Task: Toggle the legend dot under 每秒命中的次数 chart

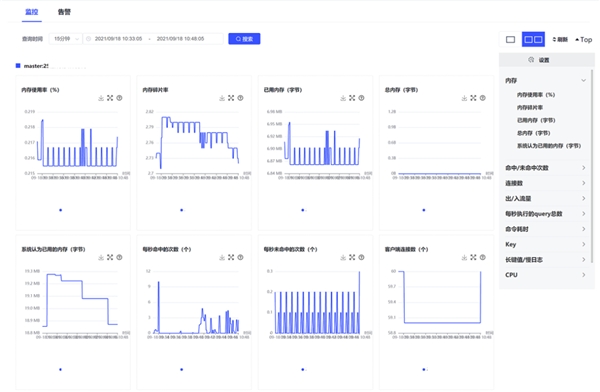Action: pos(182,369)
